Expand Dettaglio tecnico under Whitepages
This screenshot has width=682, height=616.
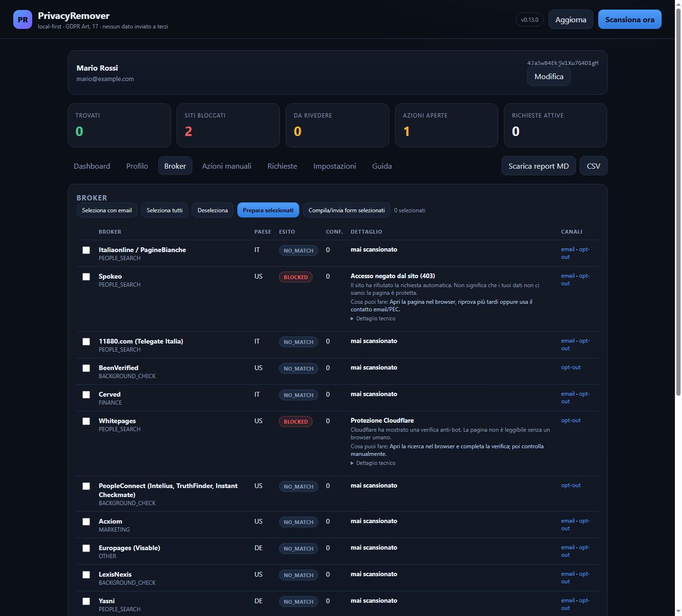pos(373,463)
